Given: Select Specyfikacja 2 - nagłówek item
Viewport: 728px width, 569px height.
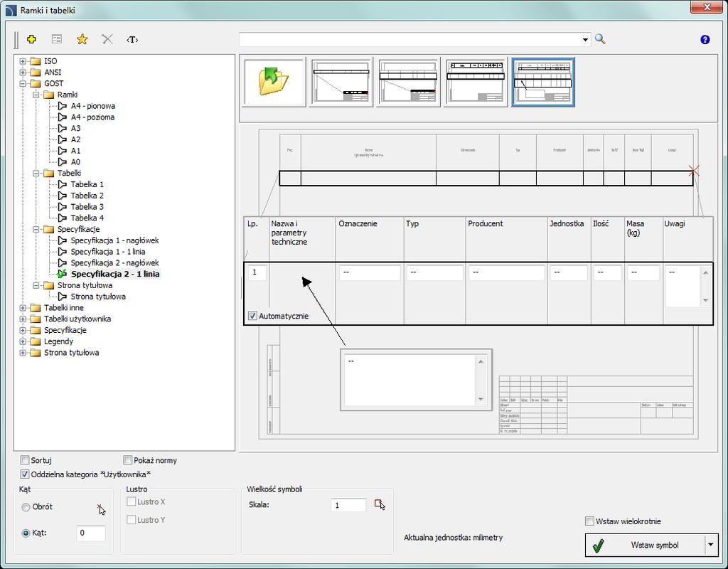Looking at the screenshot, I should point(114,263).
